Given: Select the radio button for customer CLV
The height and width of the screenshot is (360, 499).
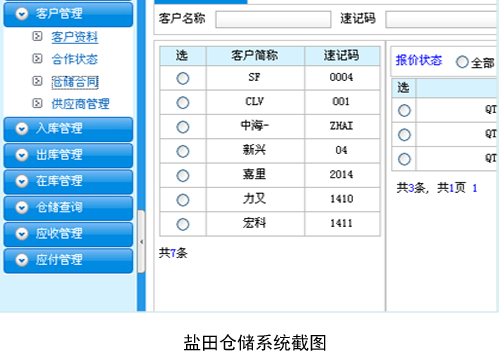Looking at the screenshot, I should pos(183,103).
